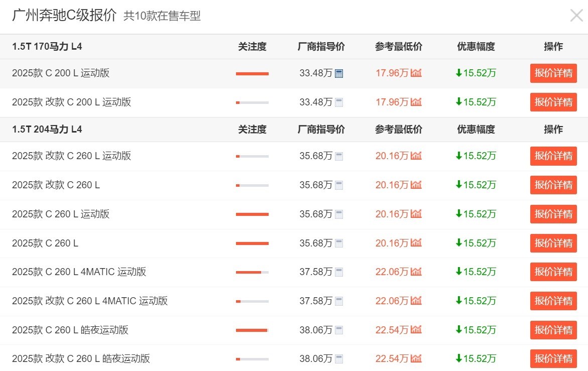
Task: Click trend chart icon for 2025款 改款 C 260 L 4MATIC 运动版
Action: point(416,301)
